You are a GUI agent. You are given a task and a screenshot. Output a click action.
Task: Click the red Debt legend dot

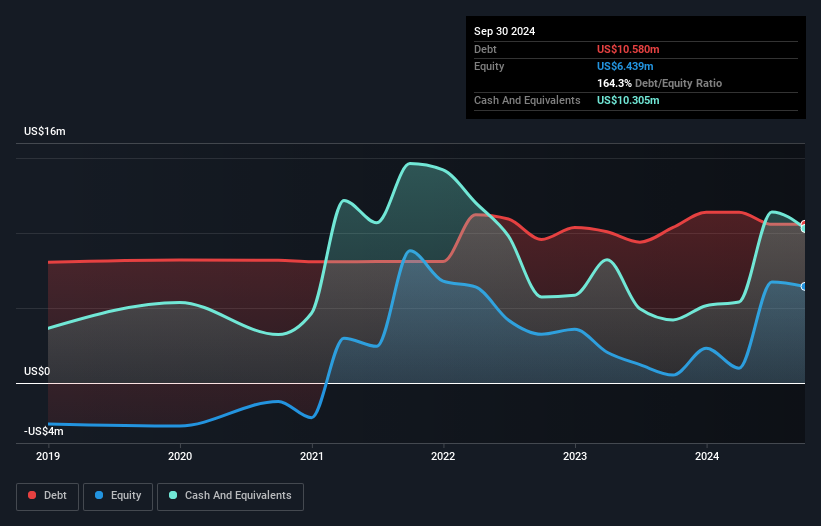tap(32, 495)
